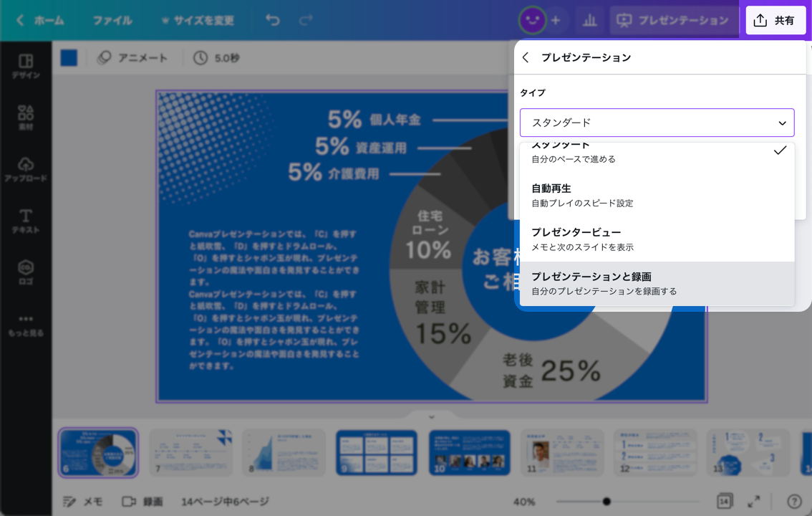The image size is (812, 516).
Task: Open the アップロード sidebar panel
Action: (26, 169)
